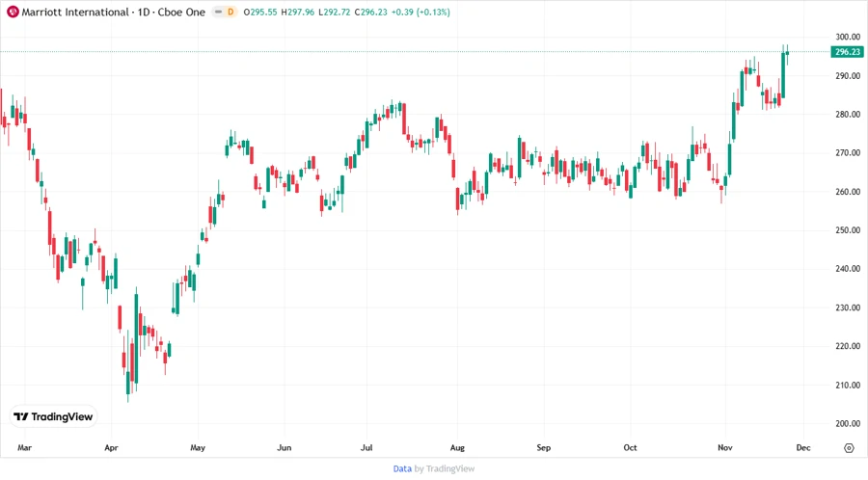This screenshot has height=480, width=868.
Task: Click the 280.00 price axis label
Action: (848, 115)
